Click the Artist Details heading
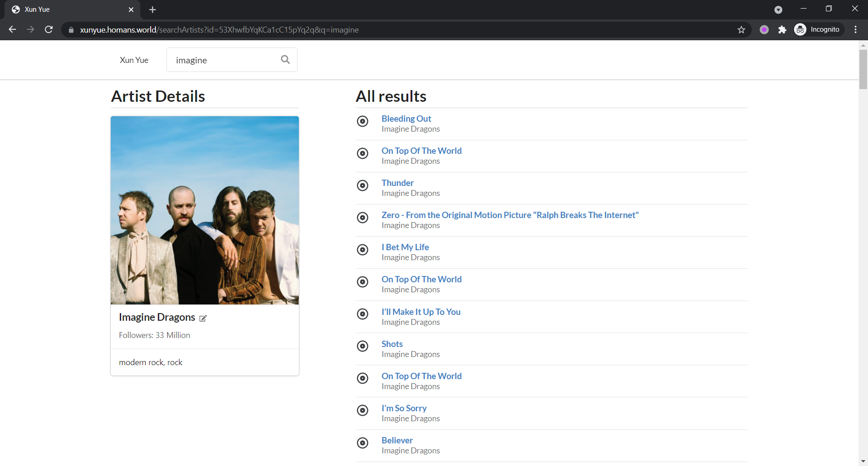868x466 pixels. [158, 96]
